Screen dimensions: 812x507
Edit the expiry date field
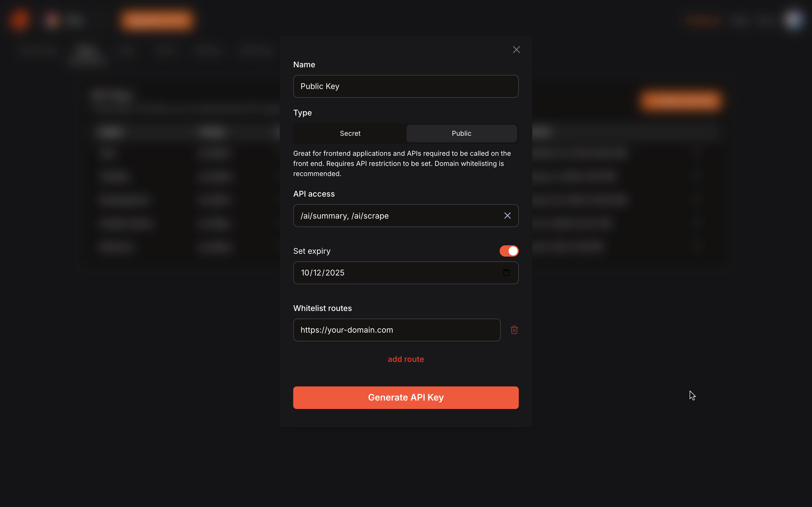click(x=406, y=272)
